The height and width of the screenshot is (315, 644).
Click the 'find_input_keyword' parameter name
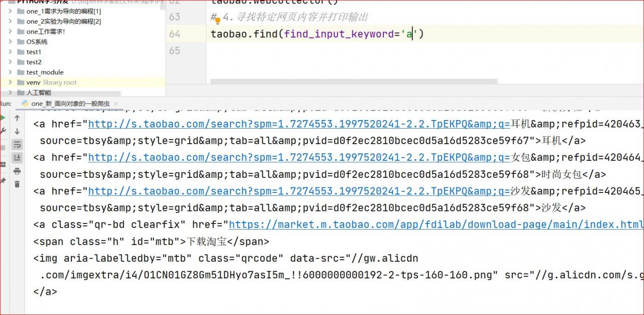click(339, 34)
